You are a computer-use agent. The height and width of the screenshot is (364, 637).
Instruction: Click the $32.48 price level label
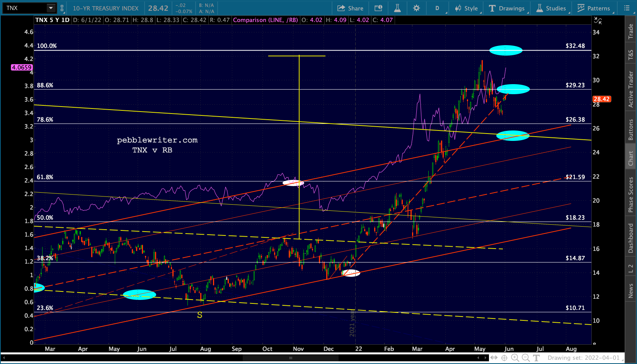pos(575,46)
